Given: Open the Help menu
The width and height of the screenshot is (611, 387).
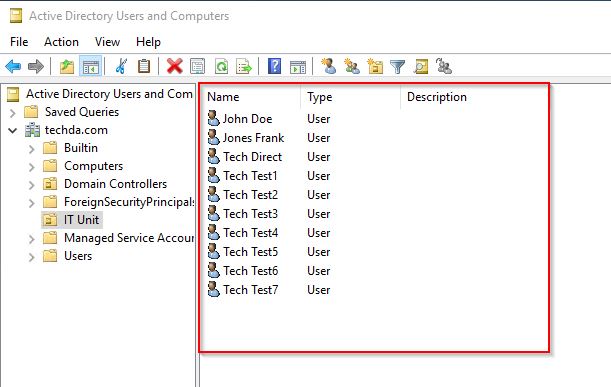Looking at the screenshot, I should [x=148, y=42].
